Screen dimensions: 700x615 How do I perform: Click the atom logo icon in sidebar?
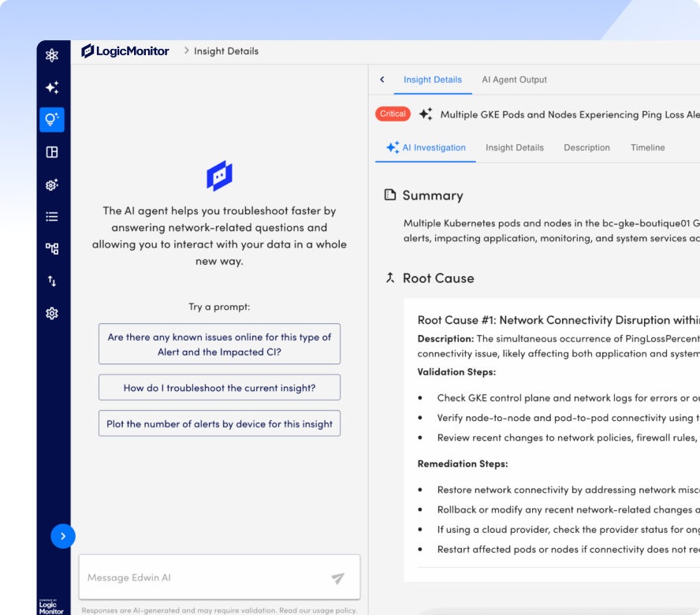pos(52,55)
